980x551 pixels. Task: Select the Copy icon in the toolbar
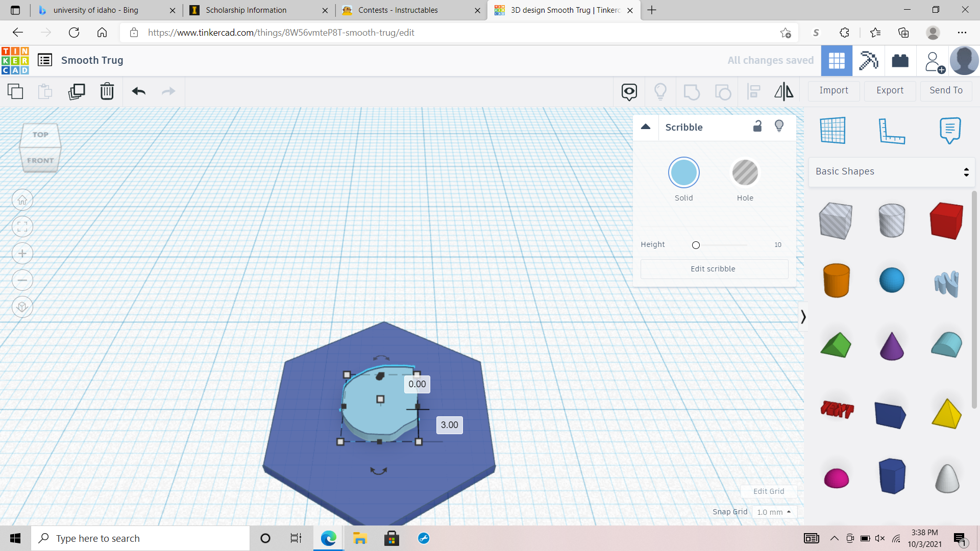pos(15,91)
